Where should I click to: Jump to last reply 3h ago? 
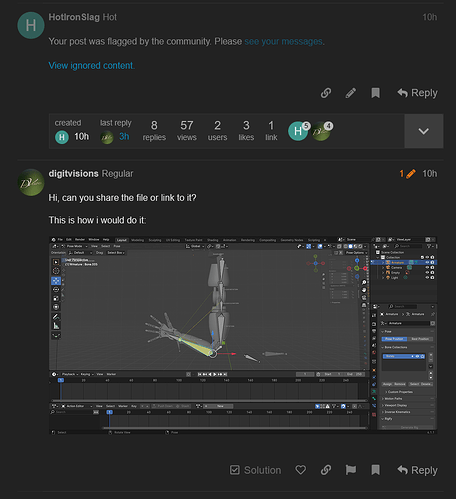pyautogui.click(x=124, y=137)
